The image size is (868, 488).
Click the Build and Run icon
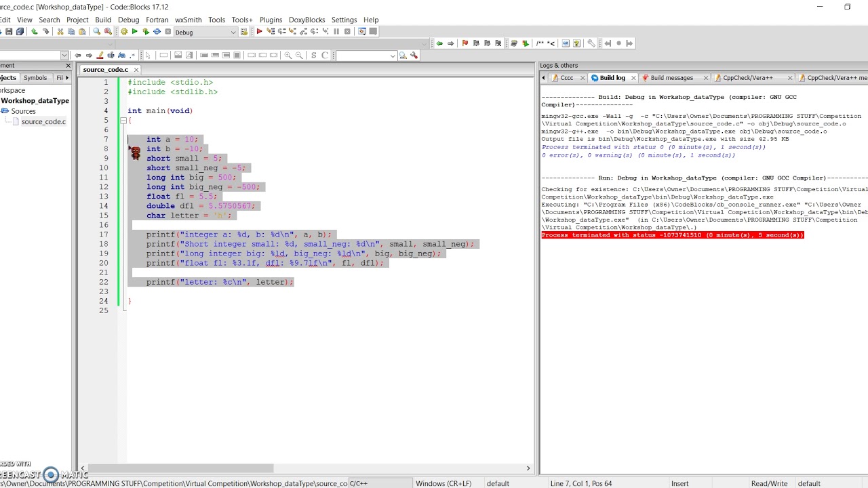pos(146,32)
